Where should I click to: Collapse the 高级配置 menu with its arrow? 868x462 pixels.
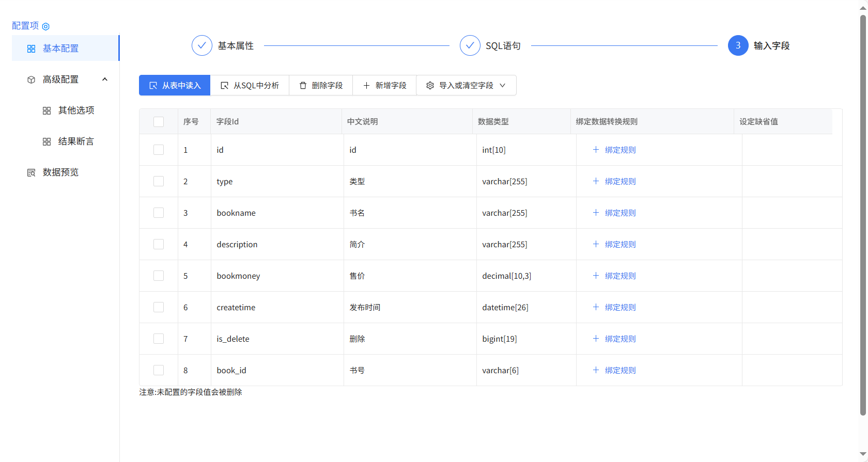105,79
